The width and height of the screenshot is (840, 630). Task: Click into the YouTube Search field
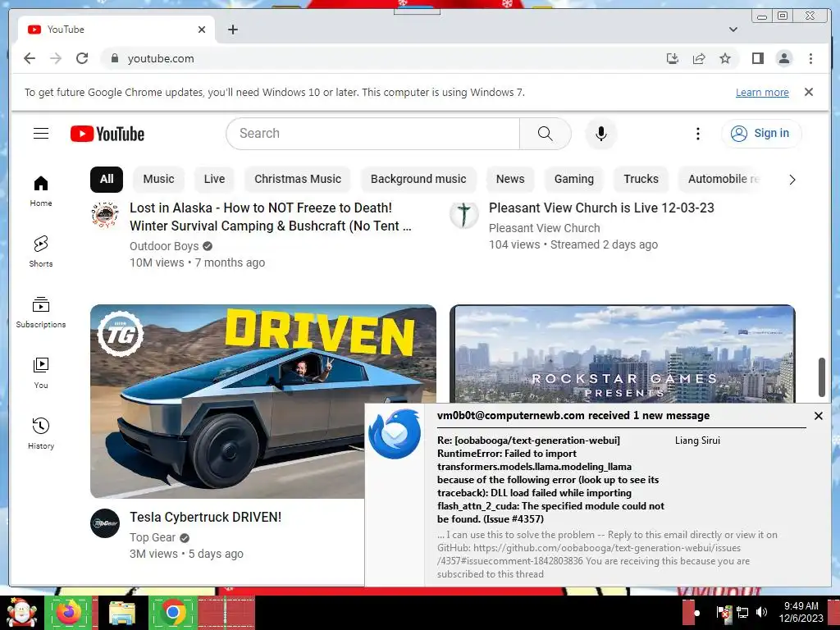pyautogui.click(x=373, y=134)
